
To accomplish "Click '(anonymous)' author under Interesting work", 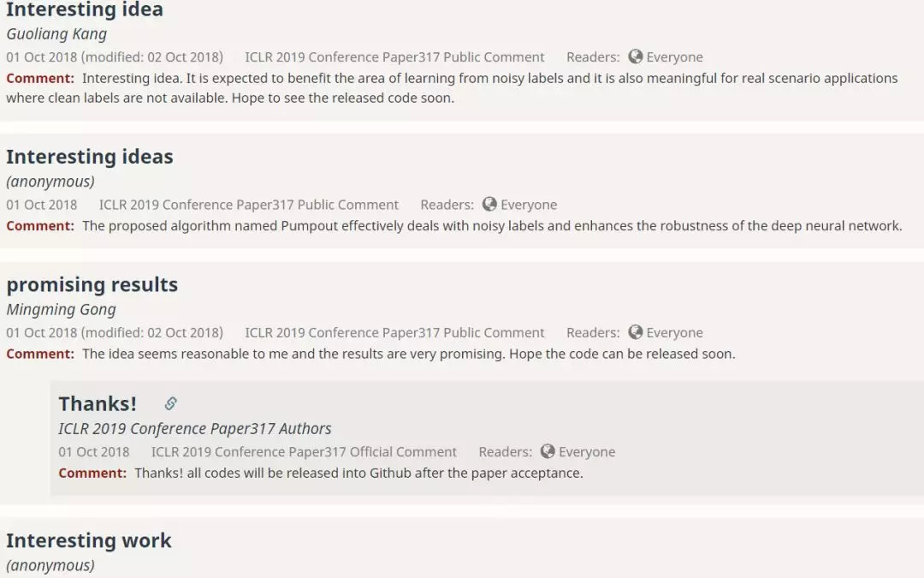I will tap(50, 565).
